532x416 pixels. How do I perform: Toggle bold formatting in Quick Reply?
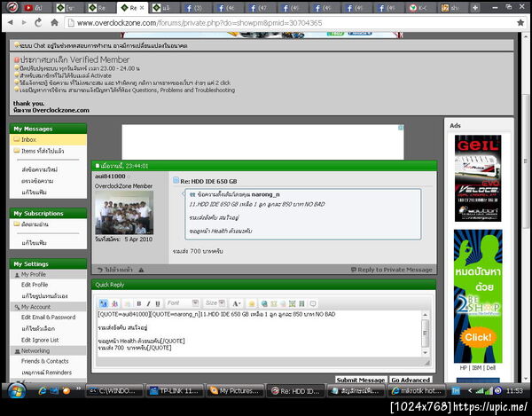click(139, 303)
